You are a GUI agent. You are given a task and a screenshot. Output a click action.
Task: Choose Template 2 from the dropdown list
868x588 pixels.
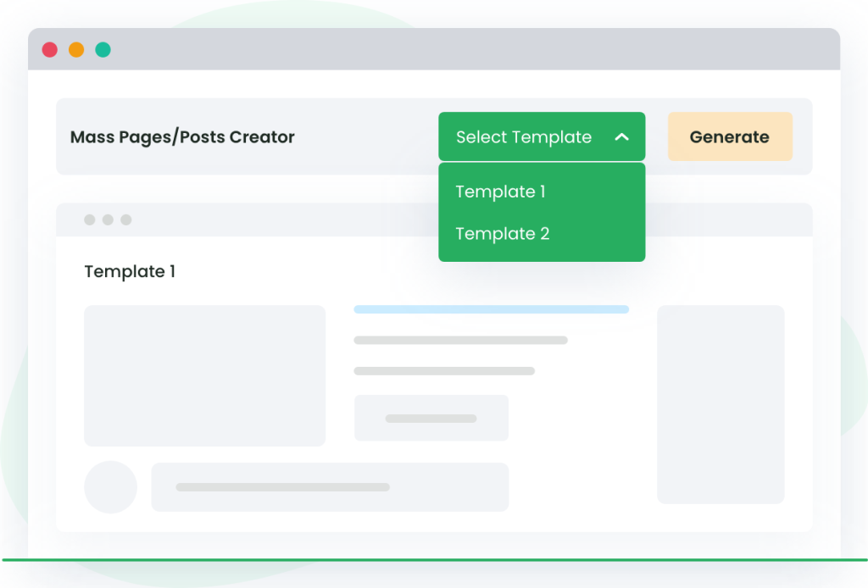pos(502,234)
